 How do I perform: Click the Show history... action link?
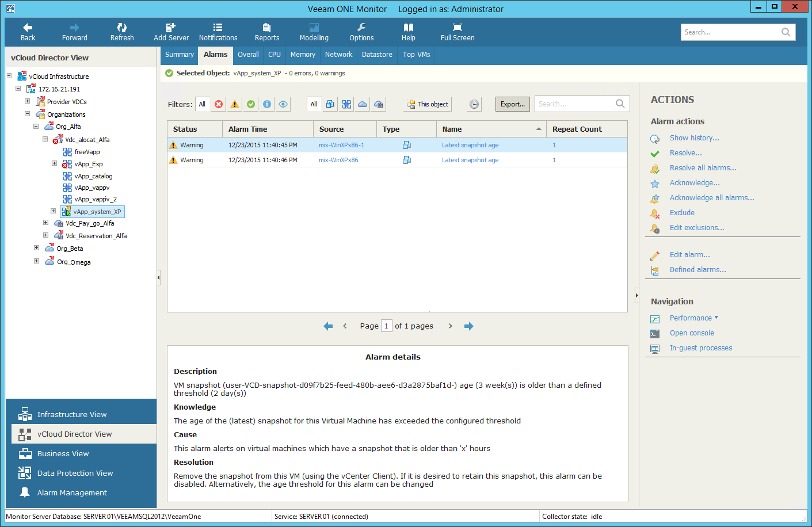[x=694, y=138]
